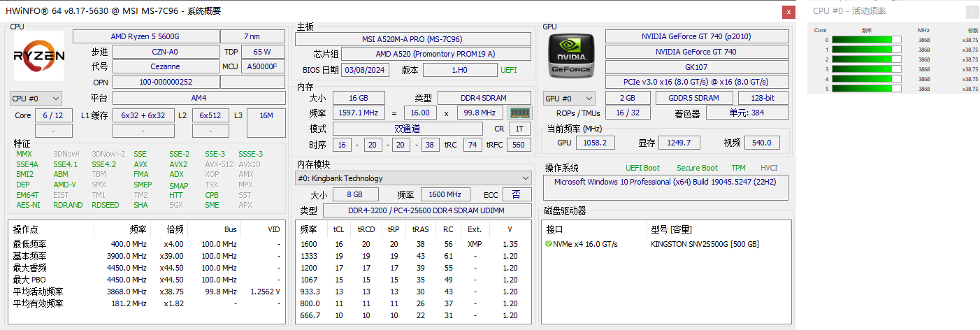The image size is (980, 330).
Task: Click the AMD Ryzen logo image
Action: (39, 55)
